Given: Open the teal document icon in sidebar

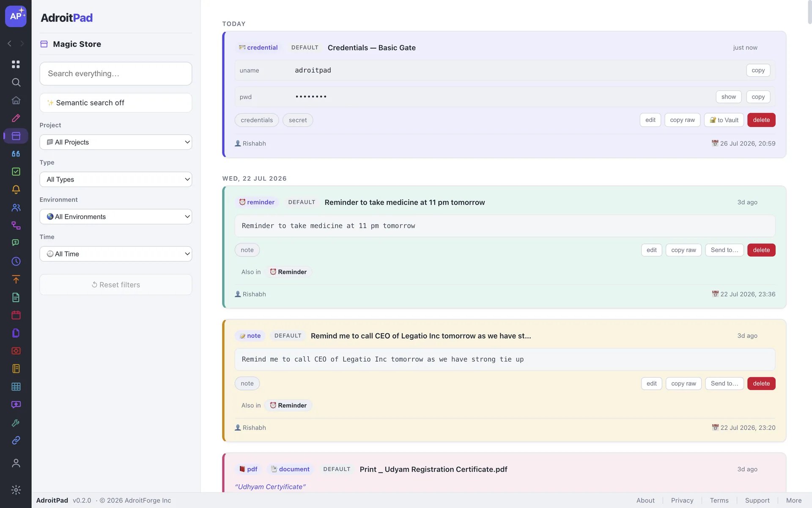Looking at the screenshot, I should pos(16,297).
